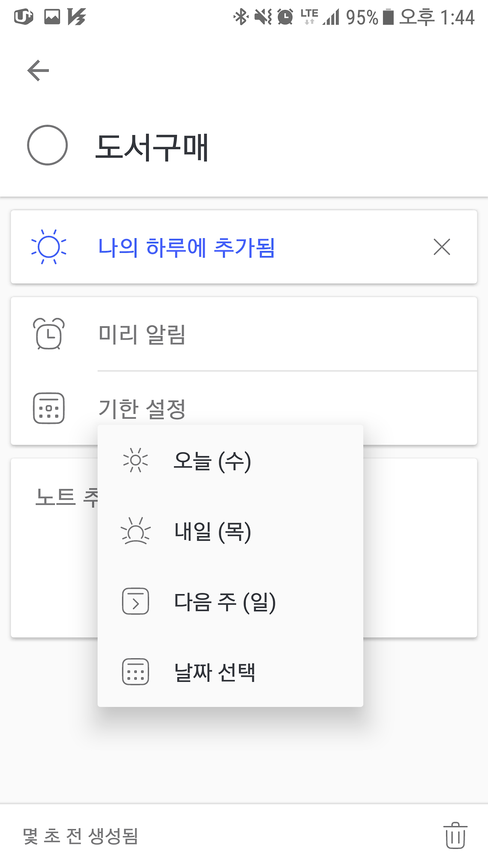Mark 도서구매 task as complete
Viewport: 488px width, 868px height.
click(x=47, y=145)
